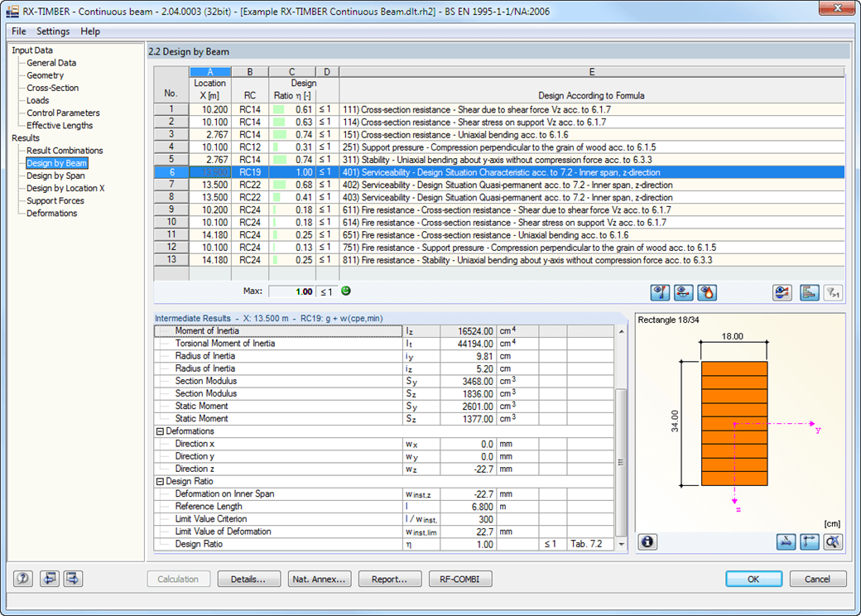Screen dimensions: 861x616
Task: Jump to next module window icon
Action: [72, 578]
